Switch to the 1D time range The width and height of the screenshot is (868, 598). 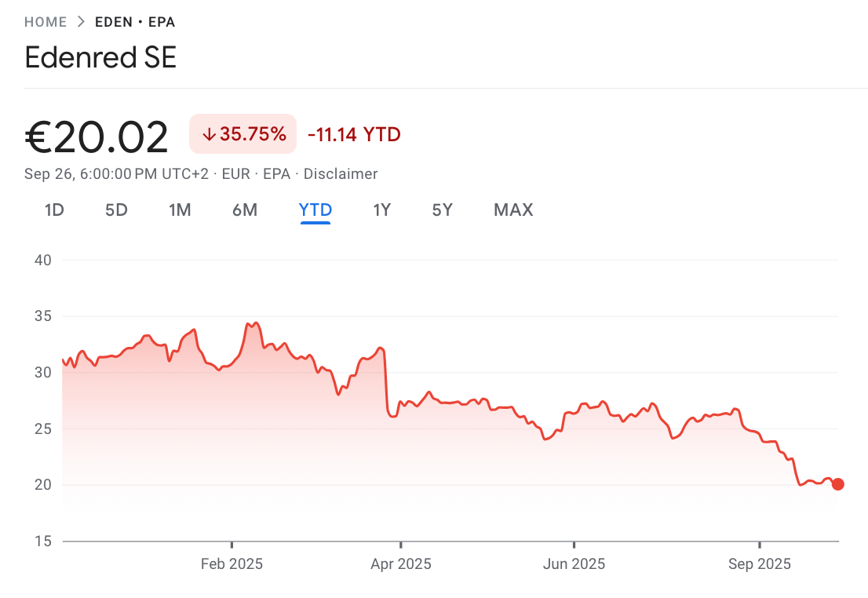click(54, 210)
